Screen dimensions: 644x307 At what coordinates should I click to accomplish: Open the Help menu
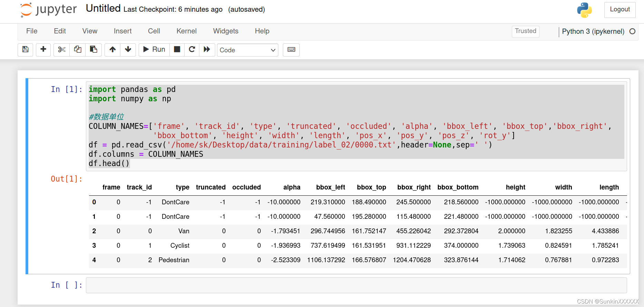coord(262,31)
